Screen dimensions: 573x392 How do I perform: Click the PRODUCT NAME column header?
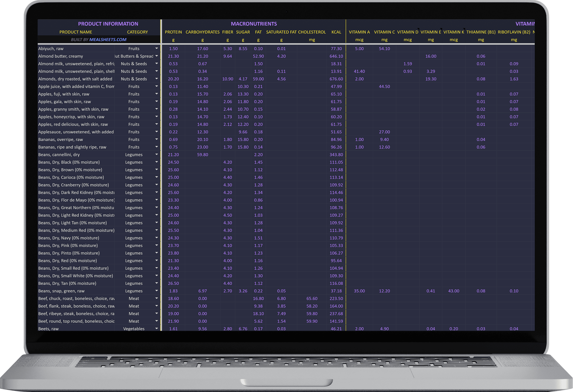point(76,32)
